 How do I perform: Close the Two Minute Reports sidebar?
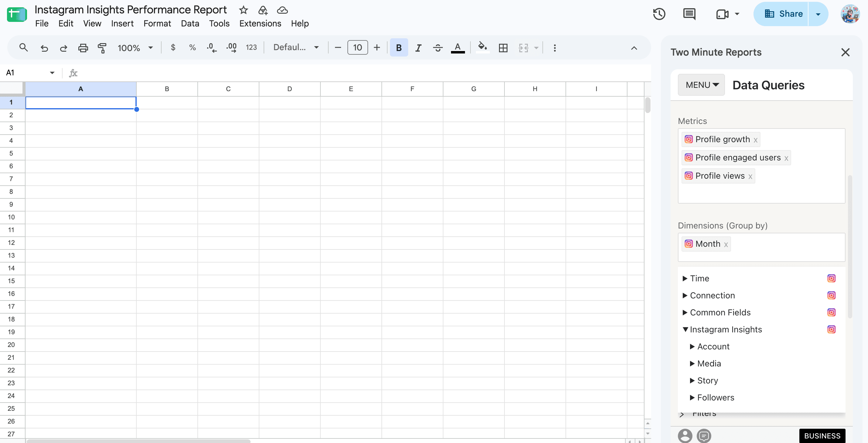click(x=845, y=52)
